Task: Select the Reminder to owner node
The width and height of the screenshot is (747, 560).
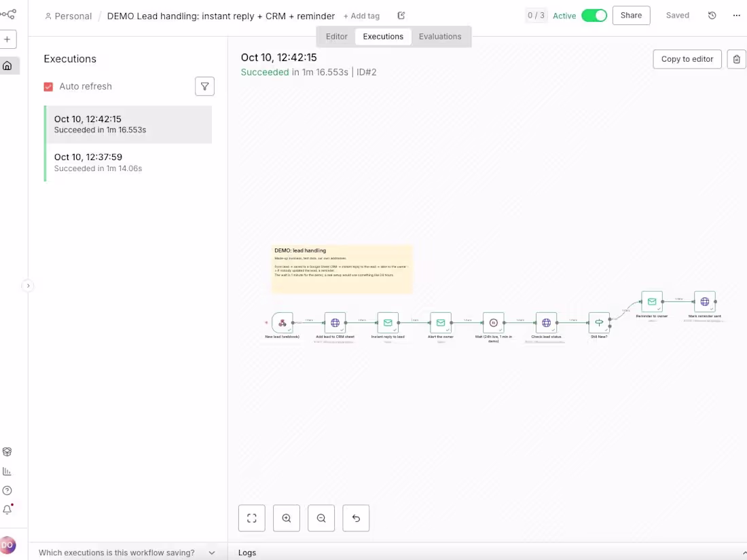Action: click(652, 301)
